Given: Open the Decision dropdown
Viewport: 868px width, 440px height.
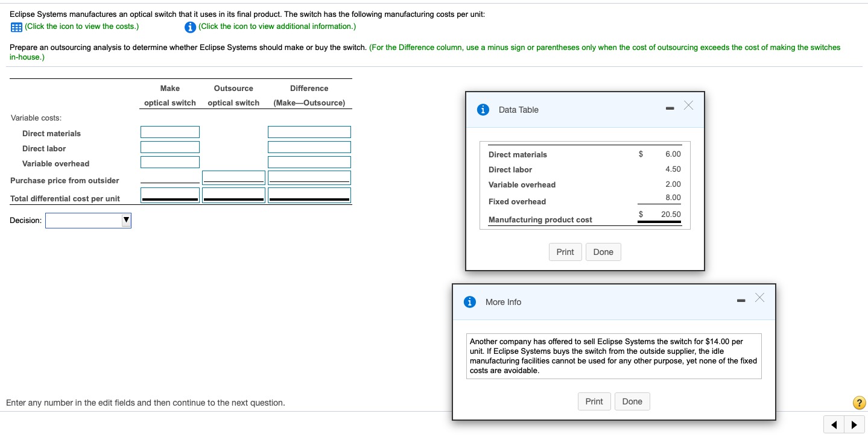Looking at the screenshot, I should coord(89,221).
